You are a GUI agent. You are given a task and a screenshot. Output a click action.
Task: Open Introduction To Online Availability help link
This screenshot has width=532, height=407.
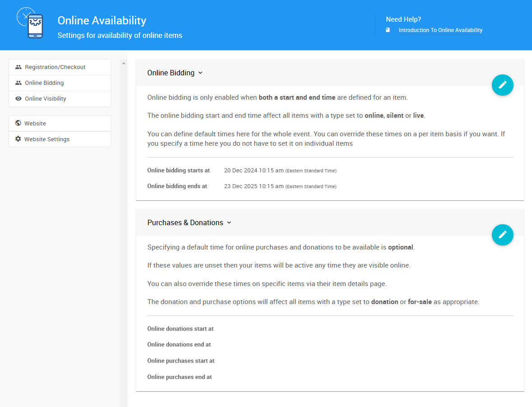[x=440, y=30]
